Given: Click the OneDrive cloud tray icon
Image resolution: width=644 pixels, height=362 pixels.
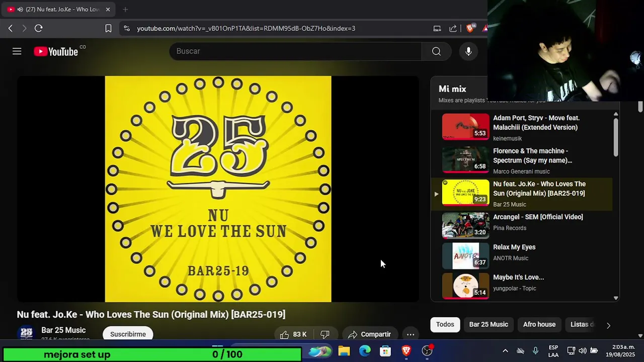Looking at the screenshot, I should point(521,351).
